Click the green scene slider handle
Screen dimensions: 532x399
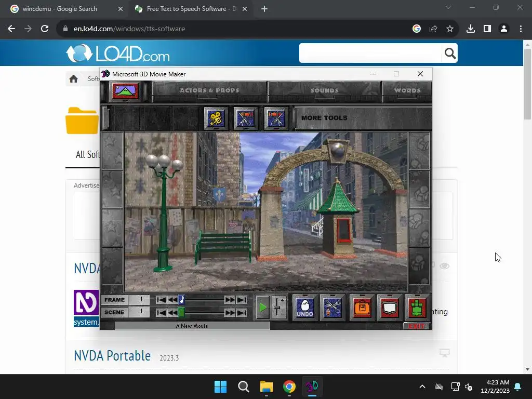(x=181, y=312)
